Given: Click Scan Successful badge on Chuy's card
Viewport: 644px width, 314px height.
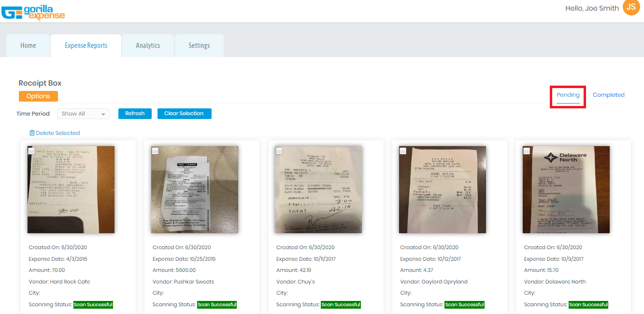Looking at the screenshot, I should pyautogui.click(x=341, y=305).
